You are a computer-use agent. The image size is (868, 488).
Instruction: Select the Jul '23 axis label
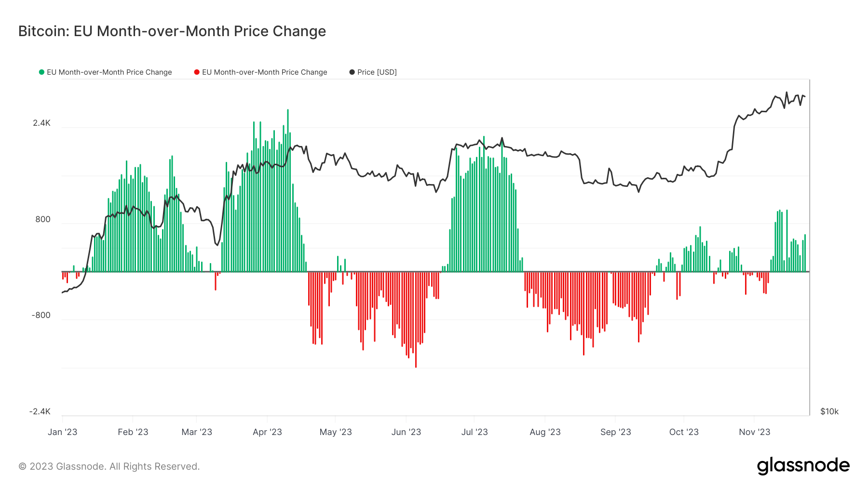[x=475, y=432]
